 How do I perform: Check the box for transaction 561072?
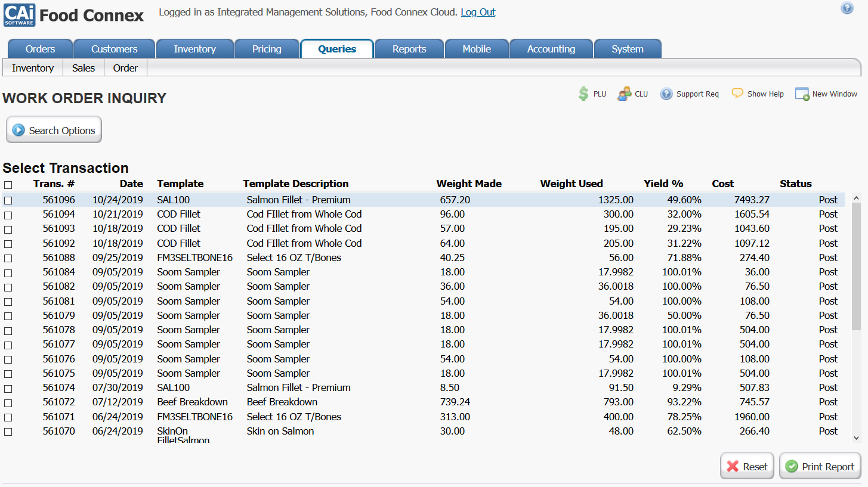8,402
